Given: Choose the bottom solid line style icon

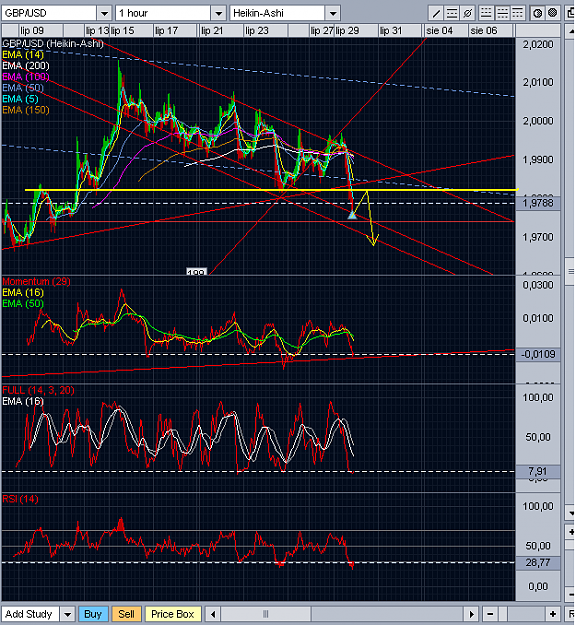Looking at the screenshot, I should click(x=486, y=13).
